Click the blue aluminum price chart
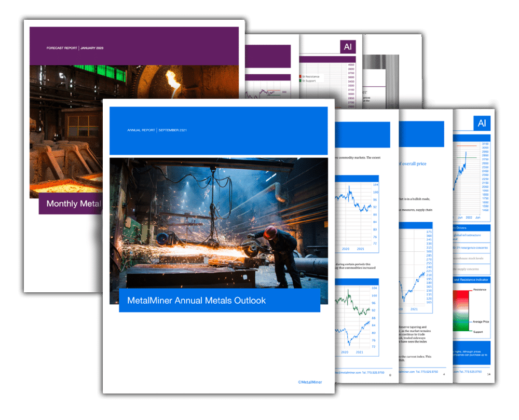Image resolution: width=519 pixels, height=420 pixels. [471, 178]
